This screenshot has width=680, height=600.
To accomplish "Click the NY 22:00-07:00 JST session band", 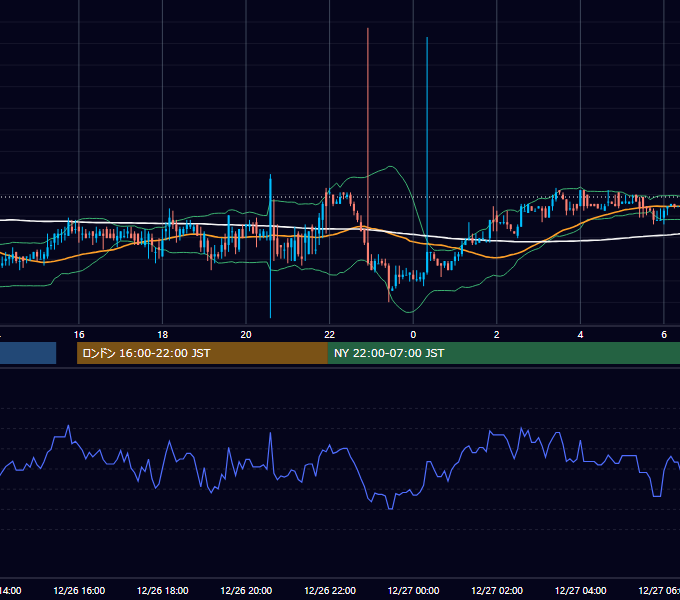I will (503, 353).
